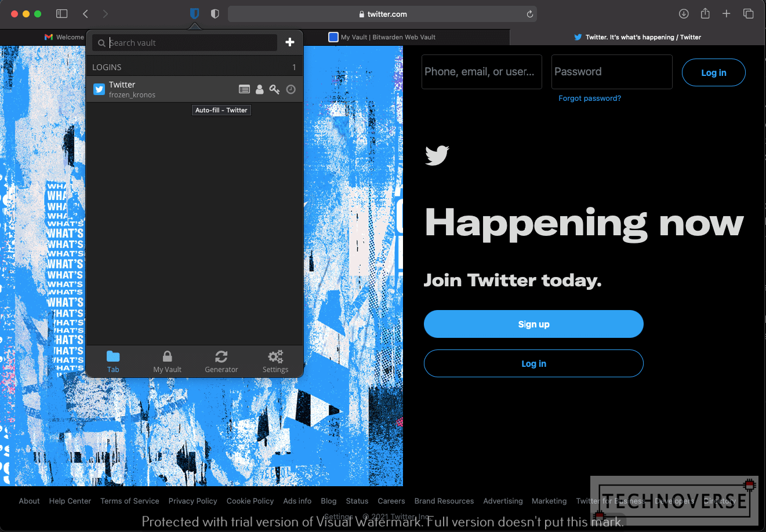Copy verification code with the clock icon
The width and height of the screenshot is (766, 532).
coord(291,89)
